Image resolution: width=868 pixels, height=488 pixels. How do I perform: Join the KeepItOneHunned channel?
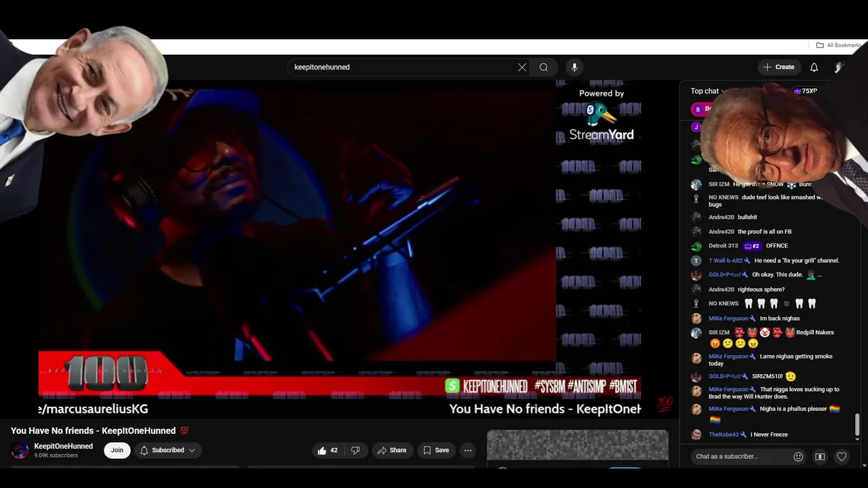(x=117, y=450)
